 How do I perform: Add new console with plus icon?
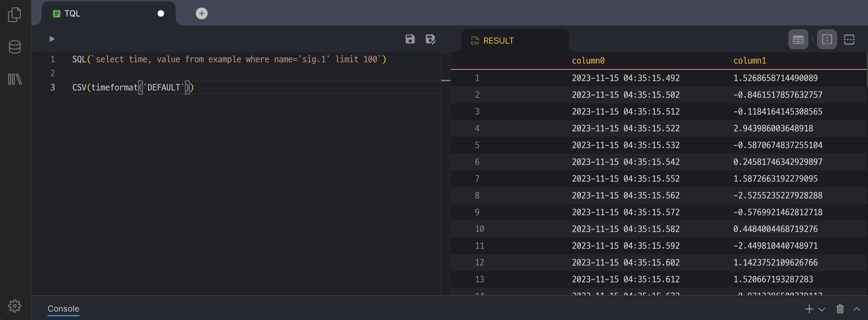(809, 309)
